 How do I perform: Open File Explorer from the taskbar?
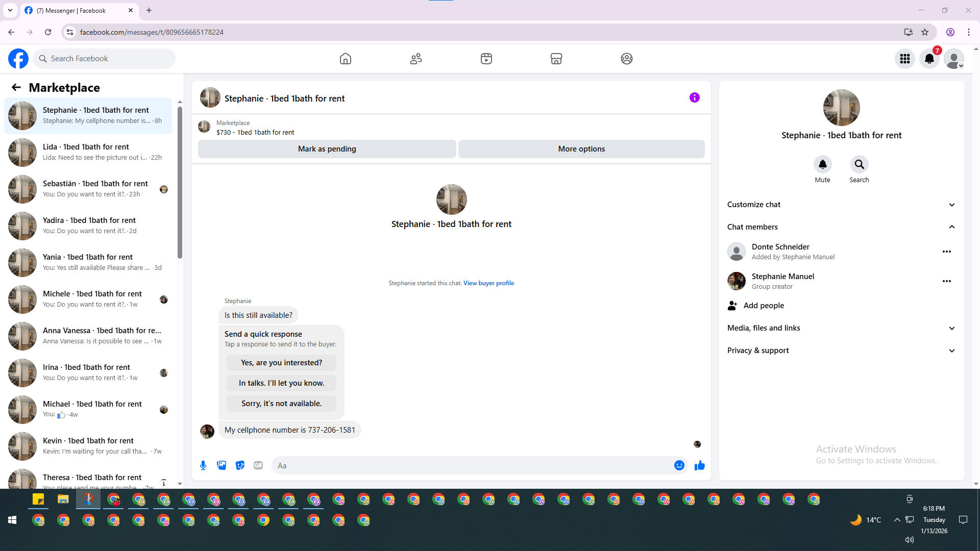63,499
